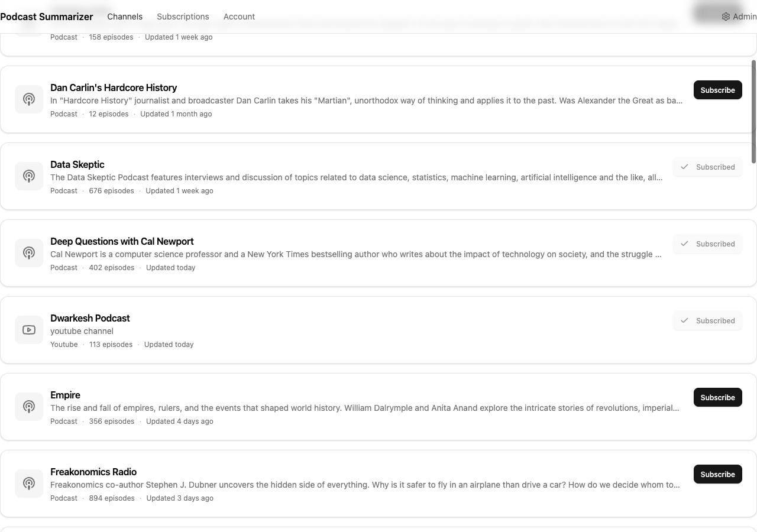This screenshot has width=757, height=532.
Task: Subscribe to Dan Carlin's Hardcore History
Action: click(717, 90)
